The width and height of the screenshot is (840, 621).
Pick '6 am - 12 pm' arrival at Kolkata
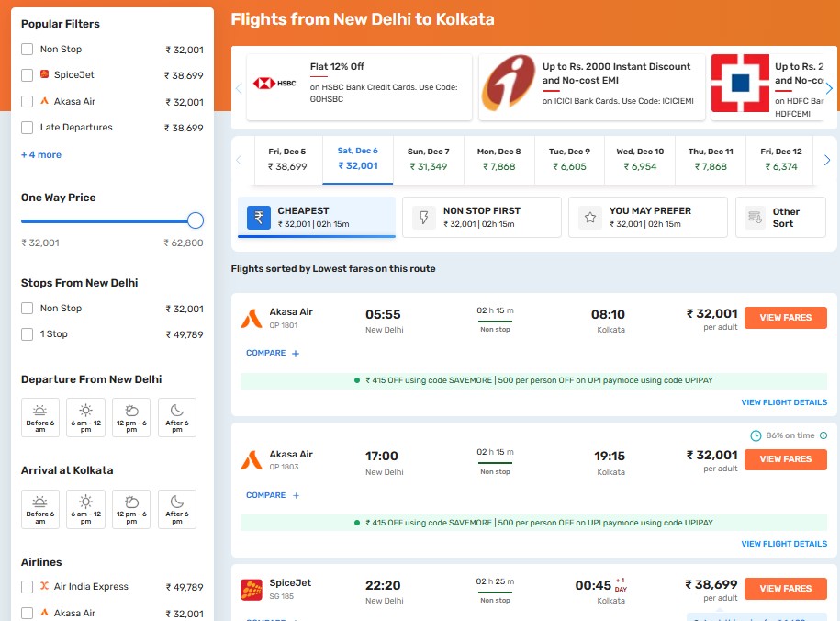(x=85, y=508)
